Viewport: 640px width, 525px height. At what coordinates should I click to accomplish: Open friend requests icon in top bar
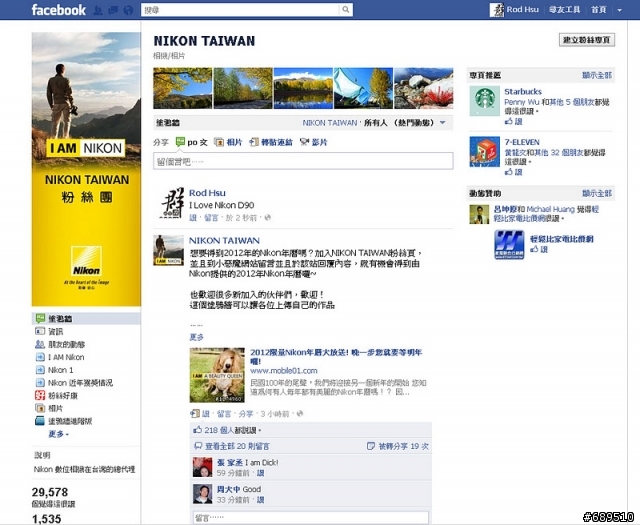click(98, 10)
